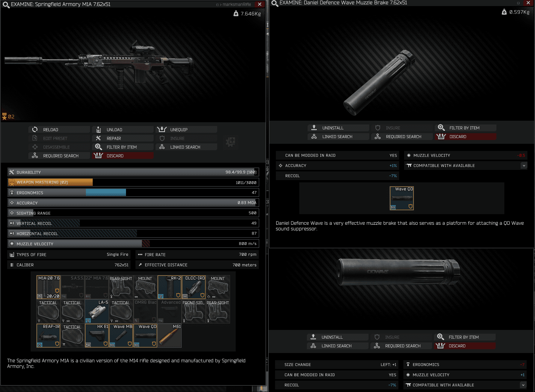Click the SIZE CHANGE LEFT: +1 row

pyautogui.click(x=337, y=364)
